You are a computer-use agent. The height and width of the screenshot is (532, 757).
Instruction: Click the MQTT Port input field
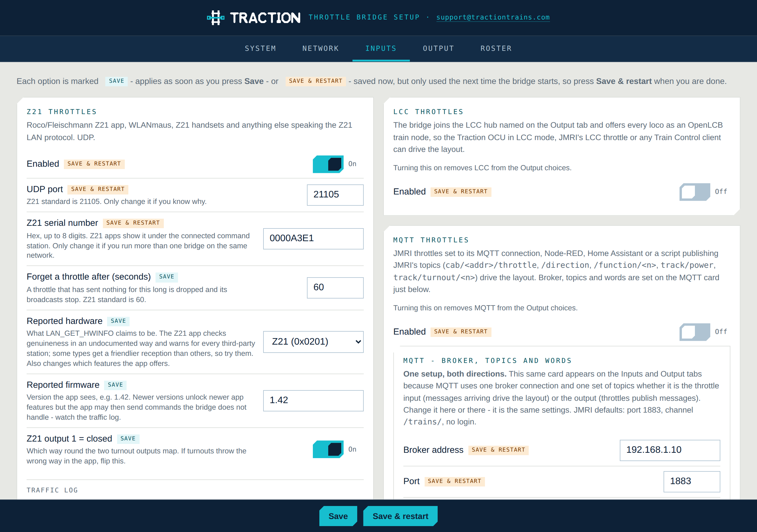click(x=691, y=481)
